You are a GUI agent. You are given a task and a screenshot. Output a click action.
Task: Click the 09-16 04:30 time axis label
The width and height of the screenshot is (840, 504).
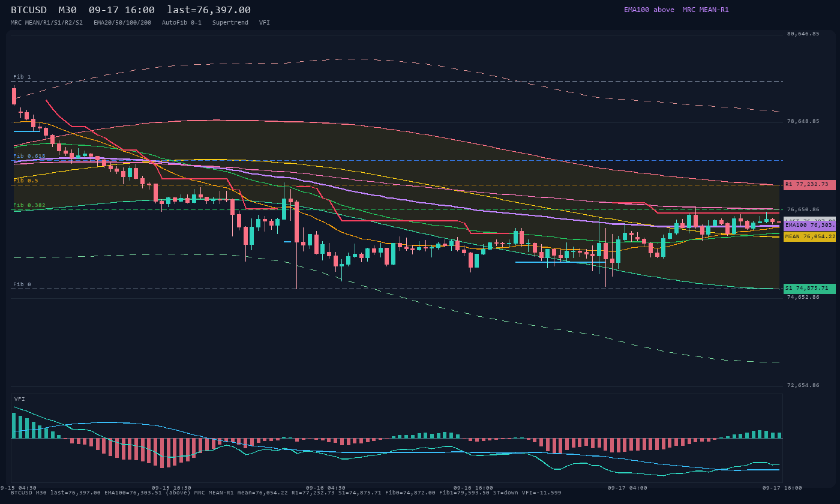click(x=326, y=488)
